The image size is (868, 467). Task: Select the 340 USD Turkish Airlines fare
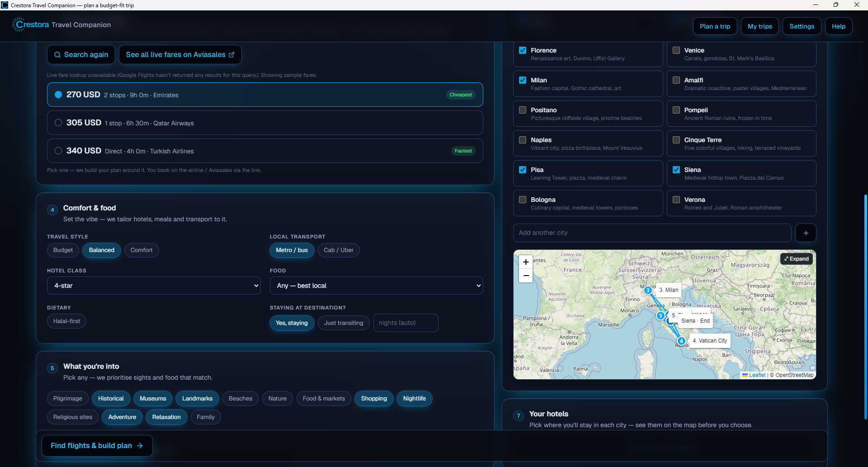265,151
